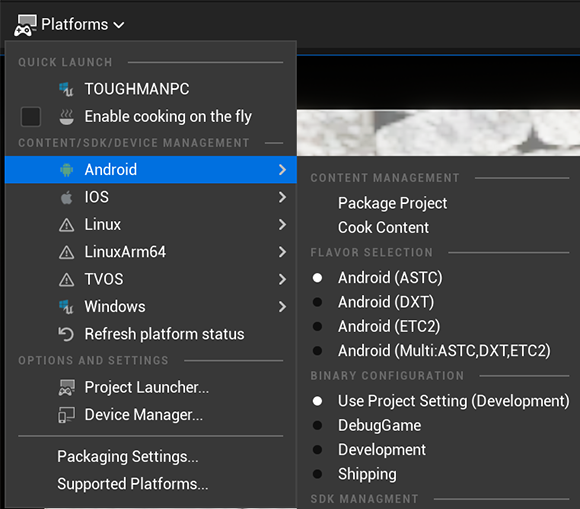Viewport: 580px width, 509px height.
Task: Click the green Android robot icon
Action: pyautogui.click(x=67, y=170)
